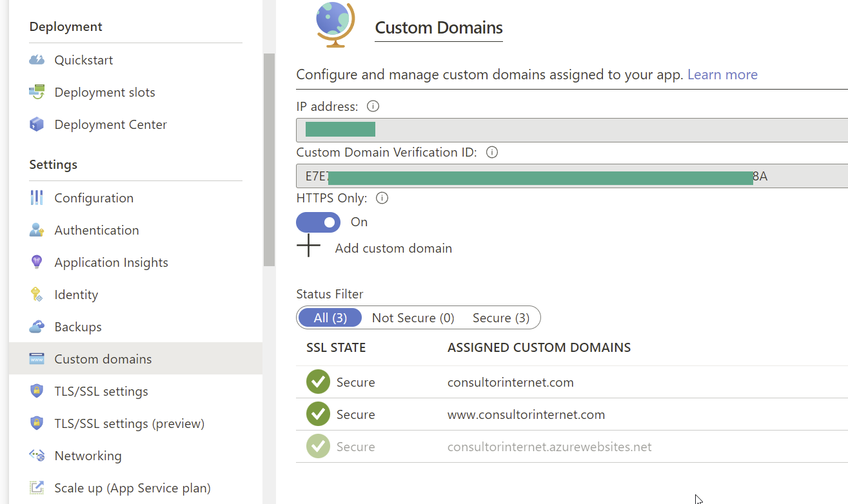Filter domains by Secure (3)

[501, 318]
